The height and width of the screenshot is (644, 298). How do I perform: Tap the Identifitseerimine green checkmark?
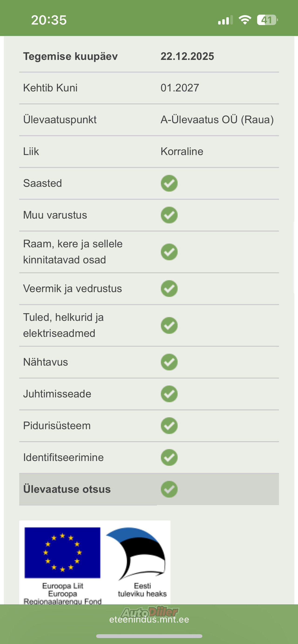point(169,457)
